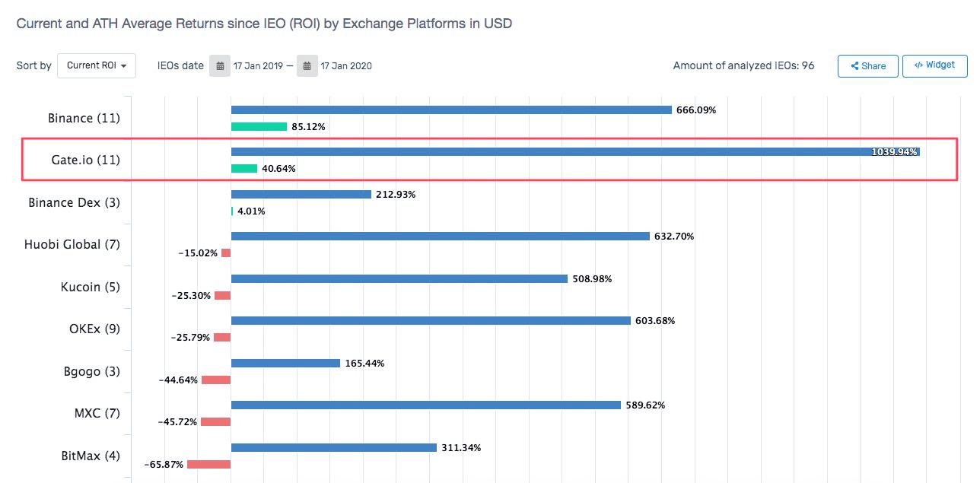Click the OKEx (9) label

(x=94, y=329)
